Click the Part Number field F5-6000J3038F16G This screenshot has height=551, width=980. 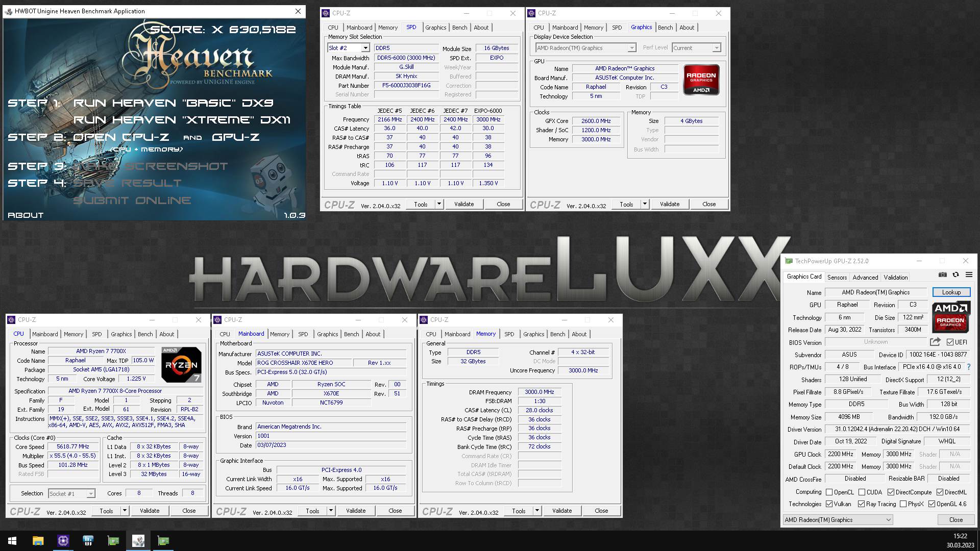[x=406, y=86]
